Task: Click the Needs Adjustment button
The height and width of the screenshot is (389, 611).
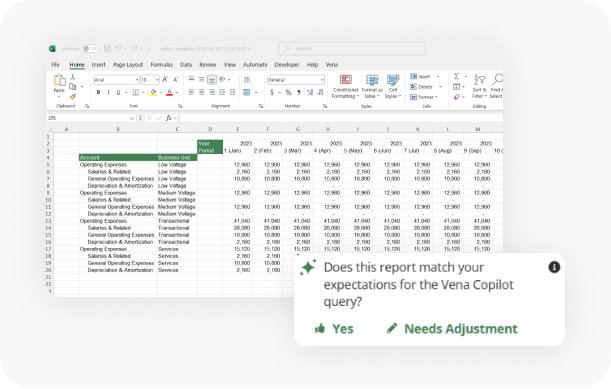Action: coord(452,329)
